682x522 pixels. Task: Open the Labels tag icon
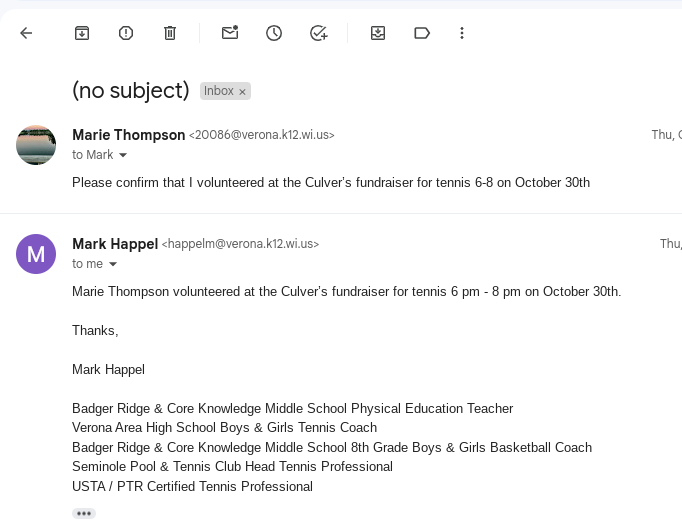[422, 33]
